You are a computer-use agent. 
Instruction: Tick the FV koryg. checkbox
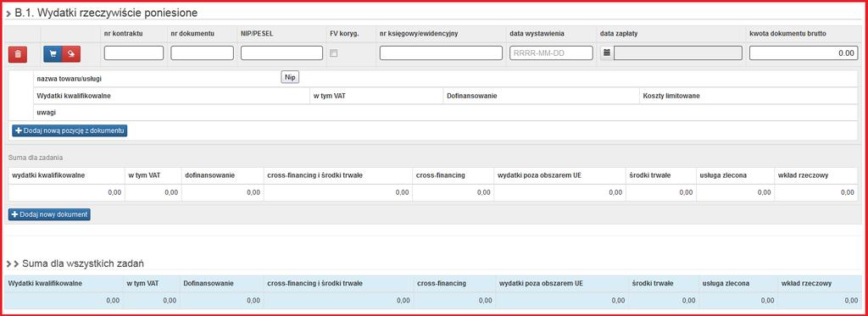click(x=333, y=53)
